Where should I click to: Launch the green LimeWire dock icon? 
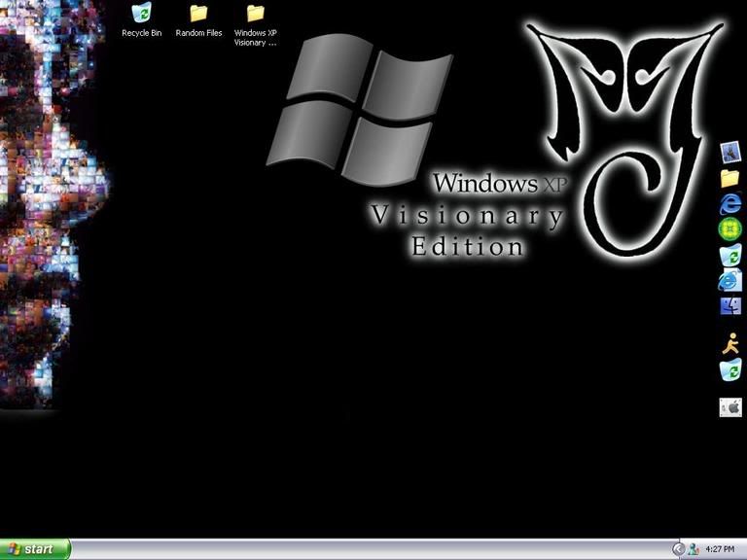[730, 228]
